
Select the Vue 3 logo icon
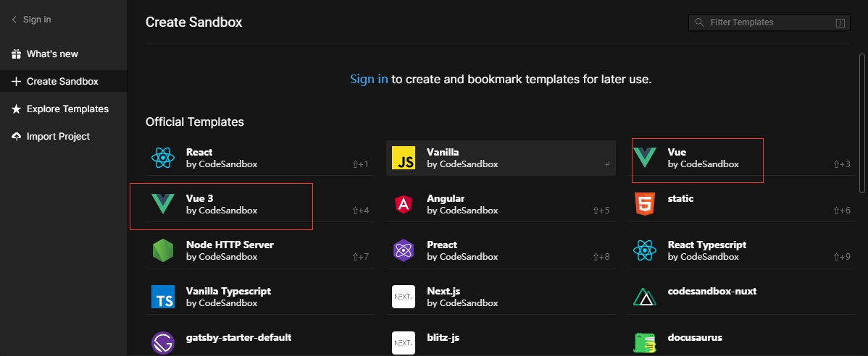coord(163,204)
